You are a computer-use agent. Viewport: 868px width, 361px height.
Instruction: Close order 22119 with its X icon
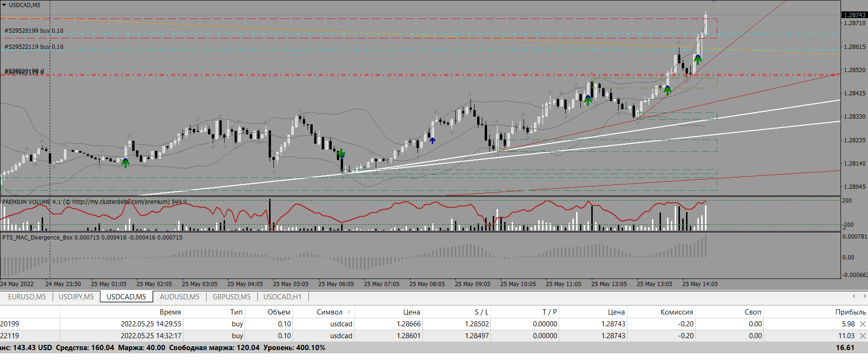tap(862, 336)
